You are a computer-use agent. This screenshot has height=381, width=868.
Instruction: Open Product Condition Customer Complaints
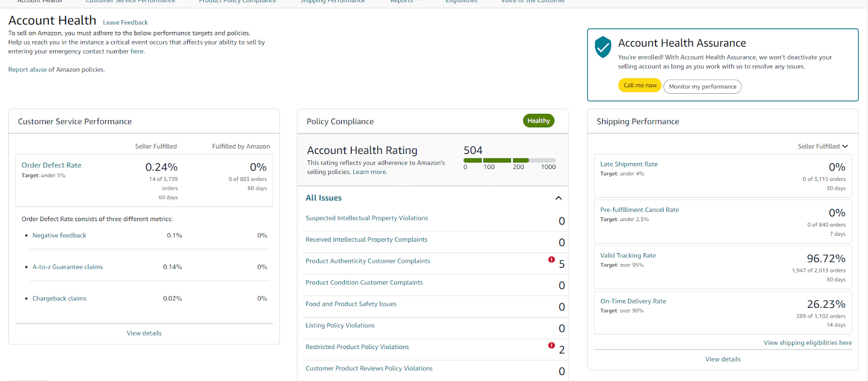click(364, 282)
